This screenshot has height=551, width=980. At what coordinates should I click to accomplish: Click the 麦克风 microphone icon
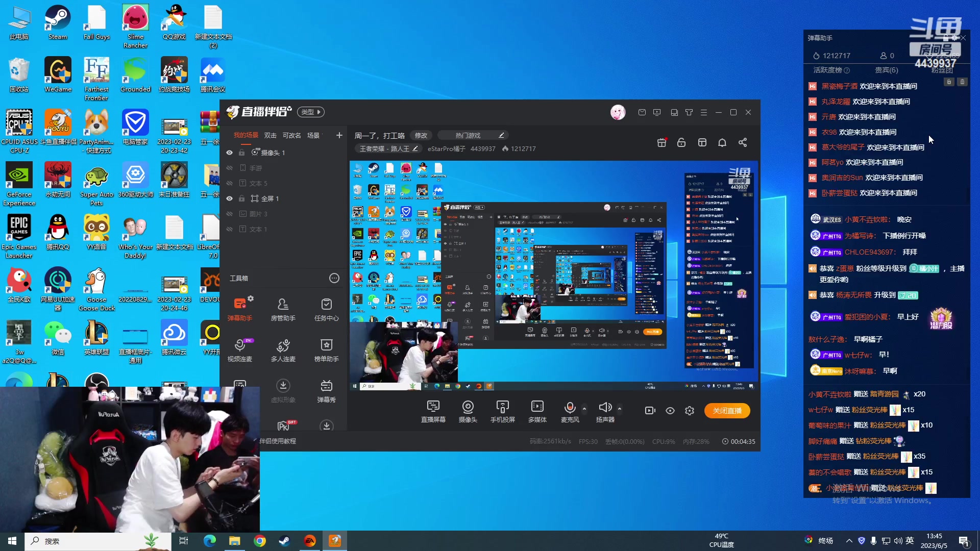570,407
